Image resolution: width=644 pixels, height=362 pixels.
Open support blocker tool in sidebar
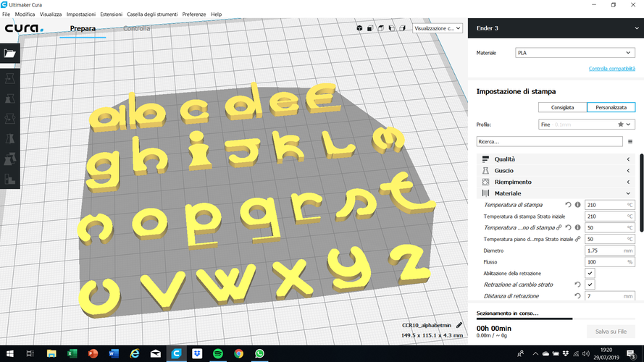pos(9,179)
